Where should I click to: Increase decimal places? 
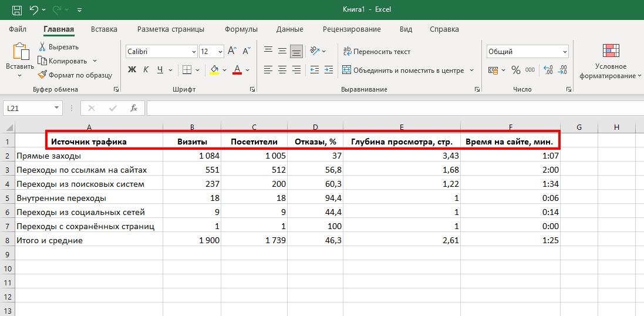pyautogui.click(x=548, y=70)
